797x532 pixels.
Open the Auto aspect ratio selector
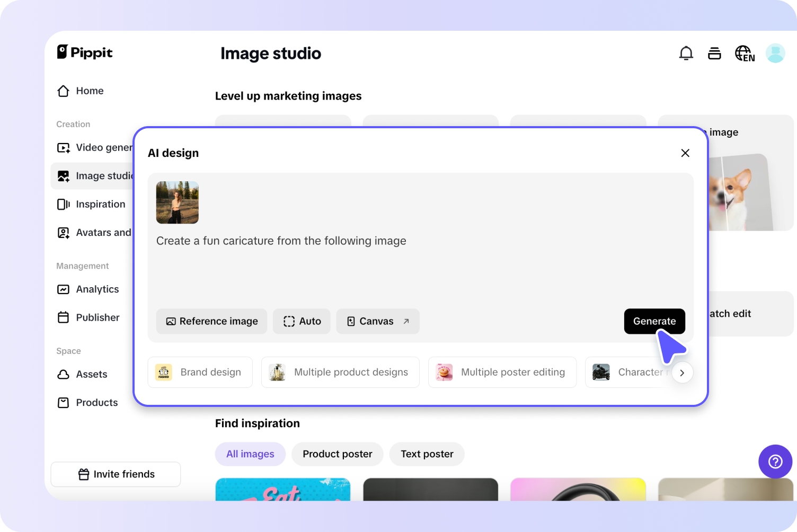302,322
